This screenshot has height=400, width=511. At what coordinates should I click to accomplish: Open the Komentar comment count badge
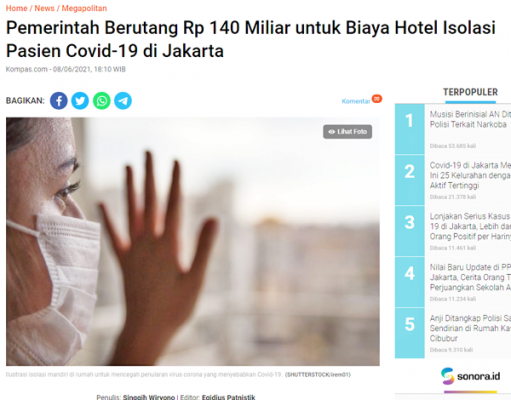pos(377,99)
